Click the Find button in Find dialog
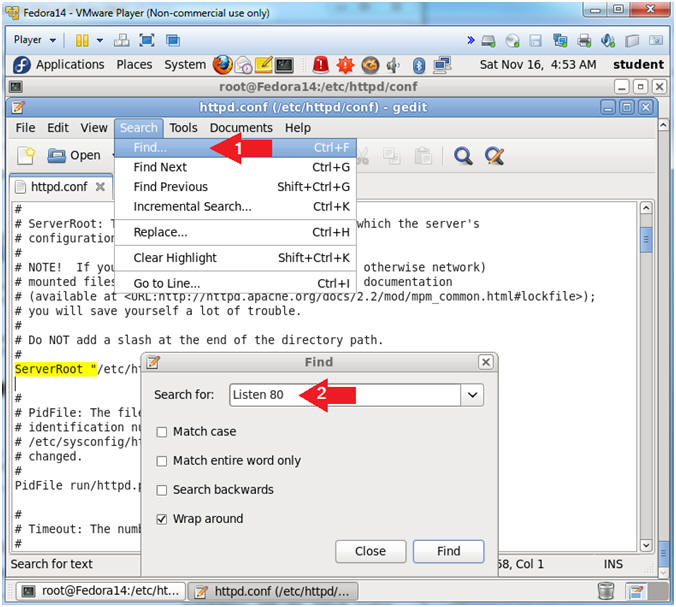 coord(448,551)
